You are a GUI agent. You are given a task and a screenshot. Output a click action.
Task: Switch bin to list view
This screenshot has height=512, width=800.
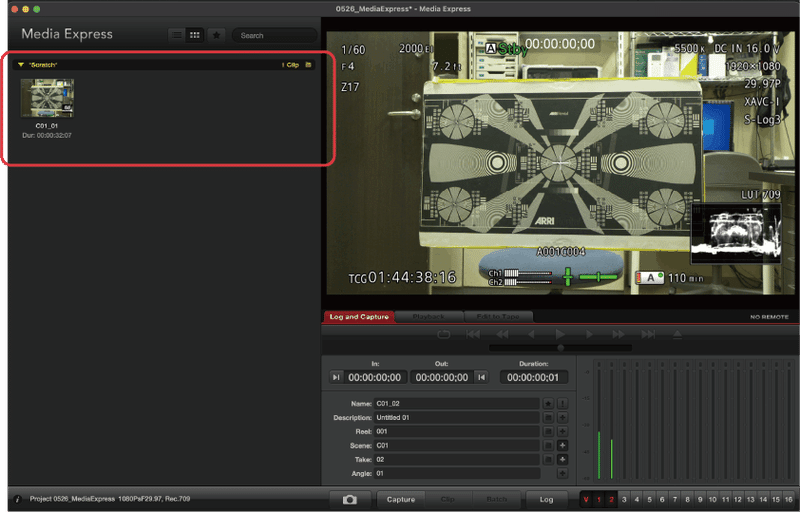coord(177,35)
